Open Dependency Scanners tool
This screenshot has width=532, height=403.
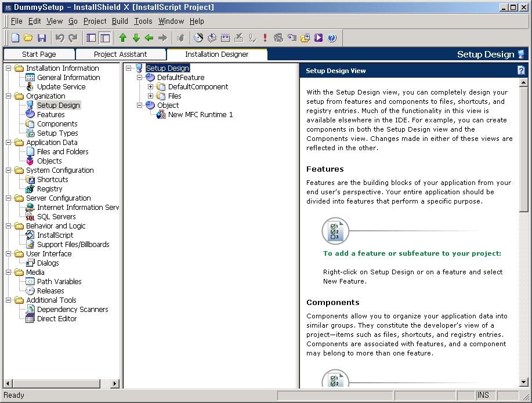coord(73,310)
